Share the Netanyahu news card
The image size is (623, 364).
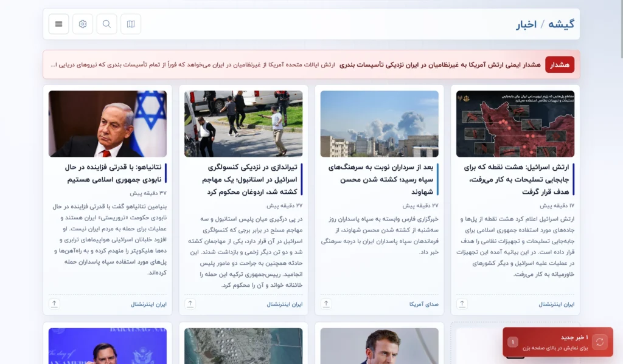coord(55,304)
